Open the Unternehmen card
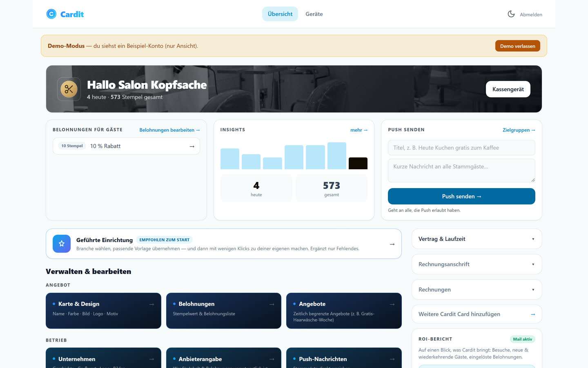 [103, 358]
